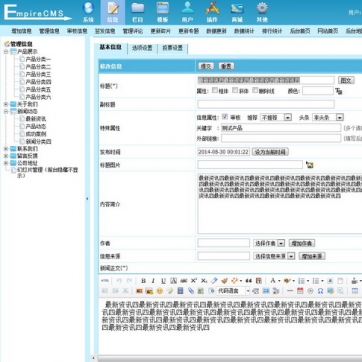The height and width of the screenshot is (362, 362).
Task: Apply subscript formatting in the editor
Action: click(204, 281)
